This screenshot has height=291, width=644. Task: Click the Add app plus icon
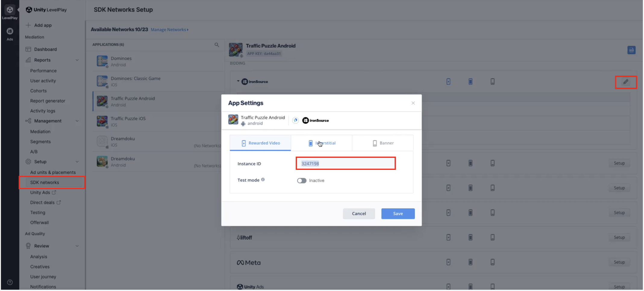click(x=28, y=25)
